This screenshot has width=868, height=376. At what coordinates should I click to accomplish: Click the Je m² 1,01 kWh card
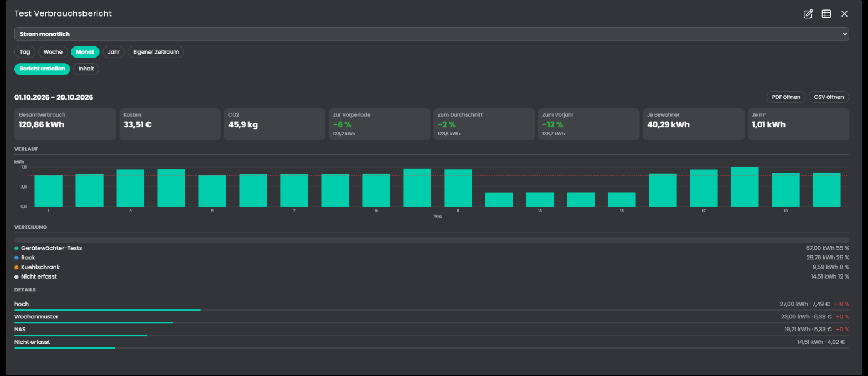coord(798,124)
